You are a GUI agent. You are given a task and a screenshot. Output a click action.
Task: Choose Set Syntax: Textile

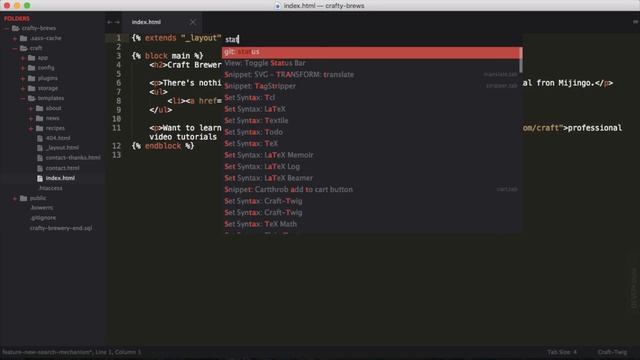(x=371, y=120)
